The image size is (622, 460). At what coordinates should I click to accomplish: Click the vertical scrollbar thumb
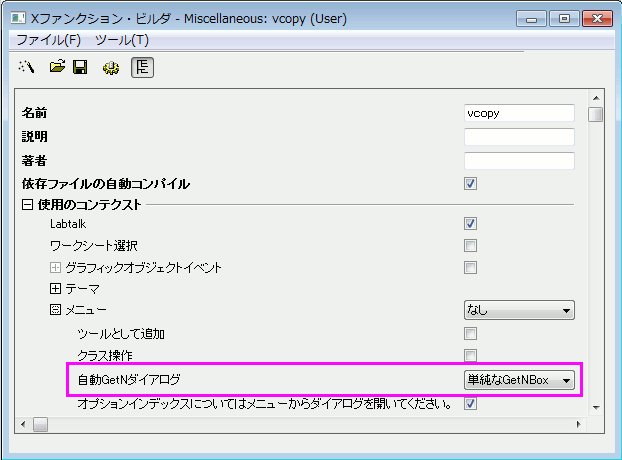pyautogui.click(x=595, y=115)
